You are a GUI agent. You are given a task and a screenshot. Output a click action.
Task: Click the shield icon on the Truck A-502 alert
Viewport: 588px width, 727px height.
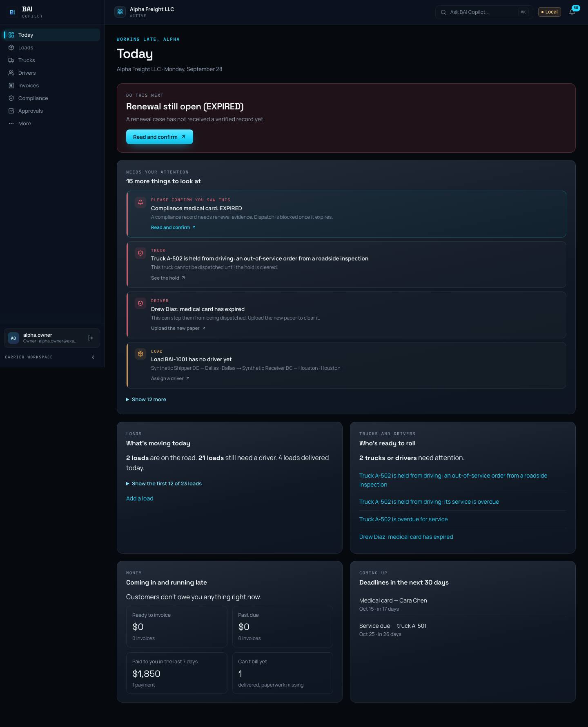coord(140,253)
